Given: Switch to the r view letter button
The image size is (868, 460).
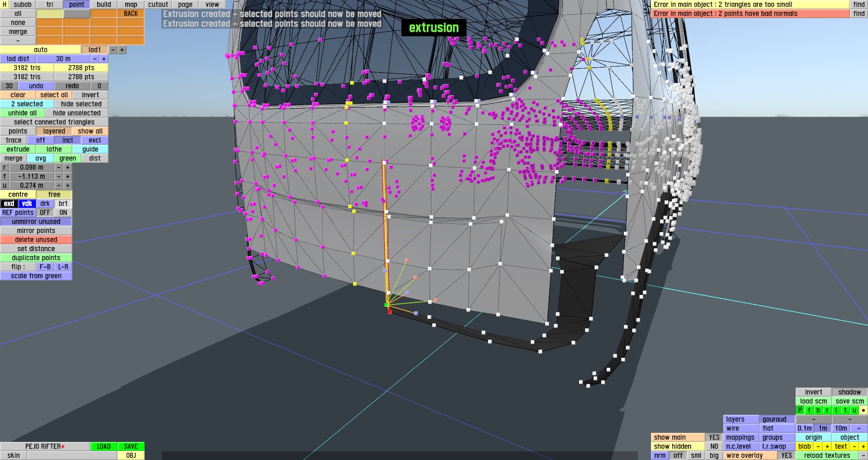Looking at the screenshot, I should (x=827, y=410).
